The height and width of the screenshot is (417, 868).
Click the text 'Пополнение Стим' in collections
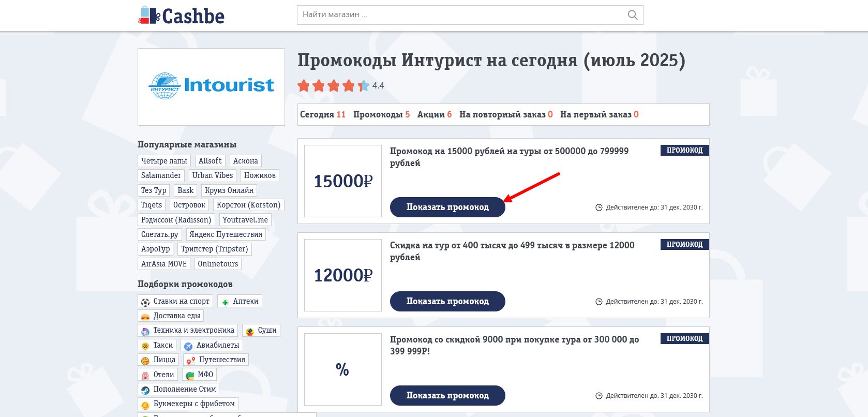pos(185,389)
